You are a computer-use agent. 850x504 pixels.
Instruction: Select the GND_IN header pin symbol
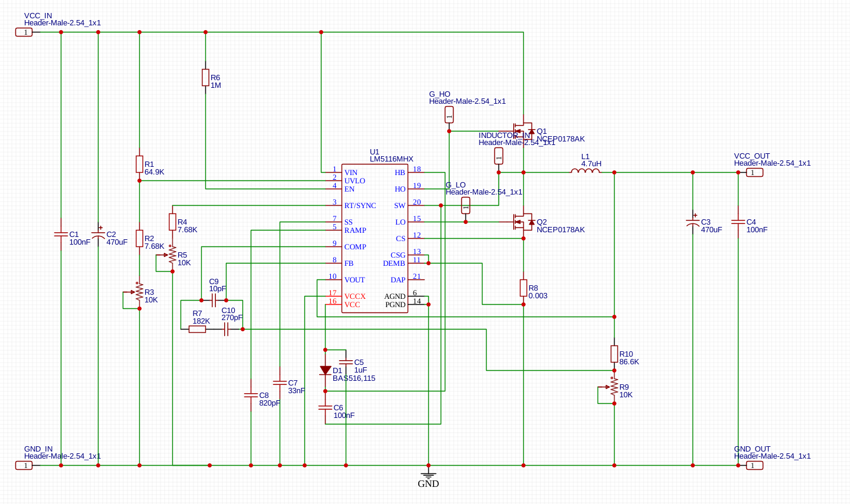tap(24, 465)
